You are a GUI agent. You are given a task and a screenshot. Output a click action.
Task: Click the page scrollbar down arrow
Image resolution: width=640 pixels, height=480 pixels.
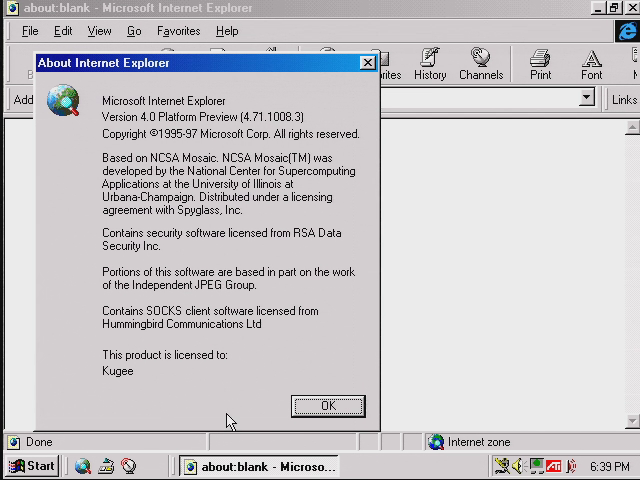point(632,421)
